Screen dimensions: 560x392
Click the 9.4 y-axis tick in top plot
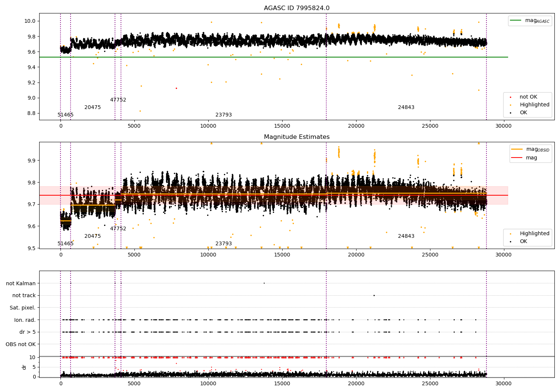[x=31, y=67]
